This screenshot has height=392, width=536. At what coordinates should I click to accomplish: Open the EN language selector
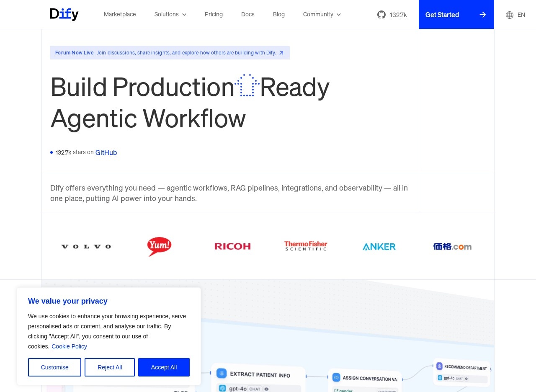pyautogui.click(x=521, y=15)
